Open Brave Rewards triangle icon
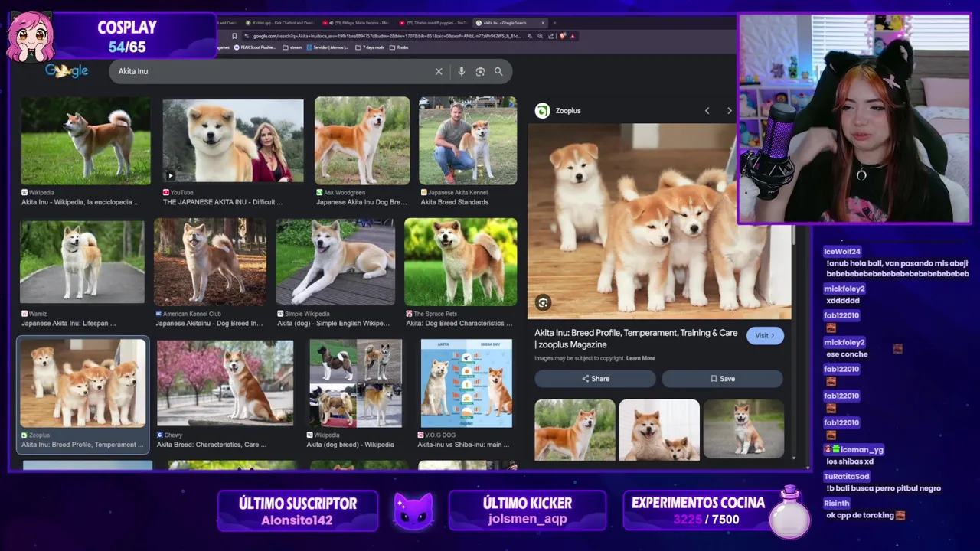 click(x=573, y=36)
